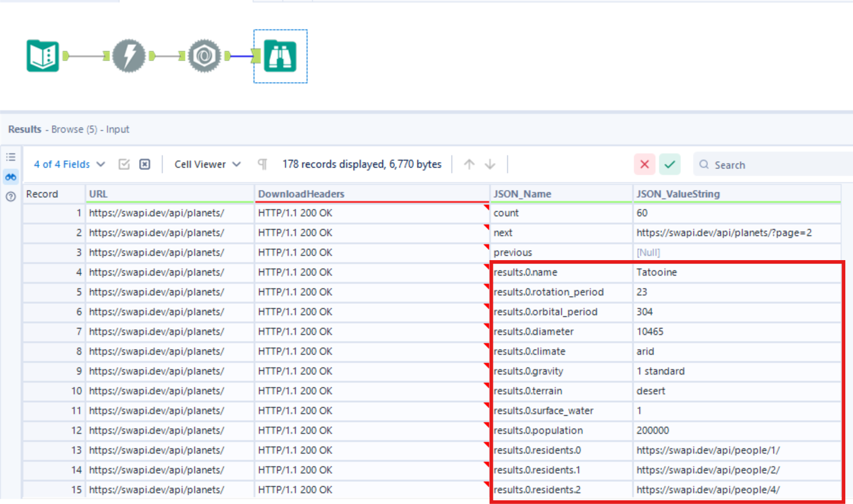Screen dimensions: 853x504
Task: Go to previous record with up arrow
Action: (x=469, y=164)
